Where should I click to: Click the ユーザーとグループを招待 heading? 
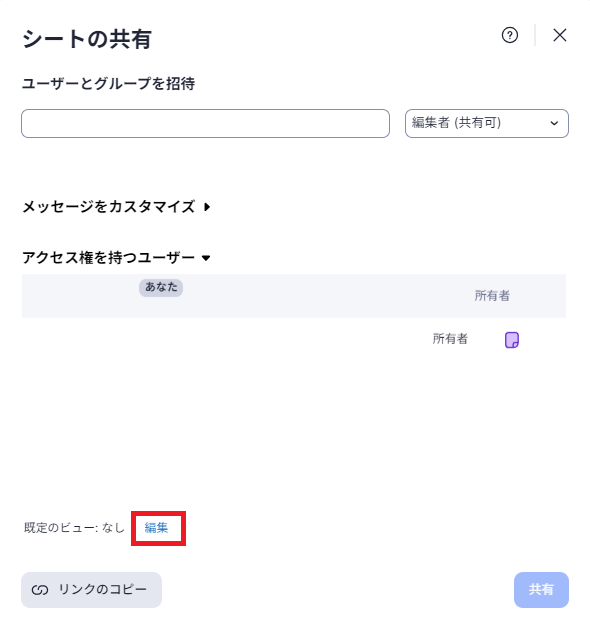[109, 84]
